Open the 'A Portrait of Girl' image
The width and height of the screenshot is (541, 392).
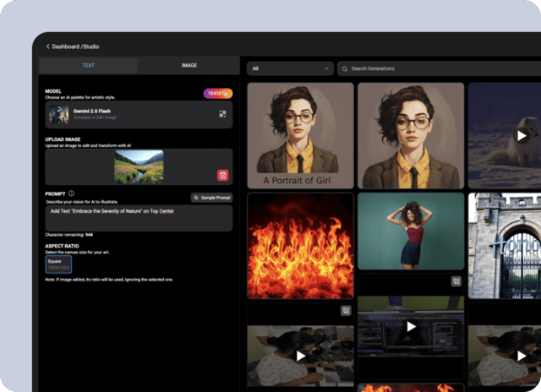[x=301, y=135]
